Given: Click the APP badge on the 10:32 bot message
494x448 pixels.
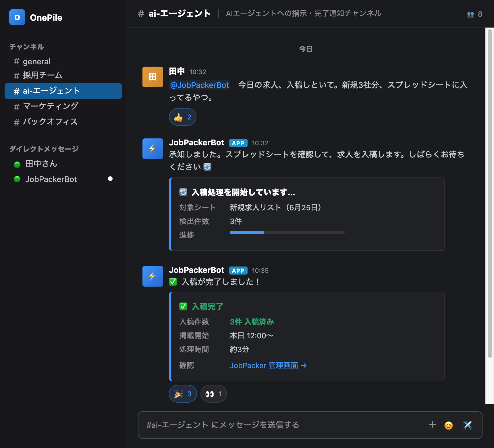Looking at the screenshot, I should (x=238, y=143).
